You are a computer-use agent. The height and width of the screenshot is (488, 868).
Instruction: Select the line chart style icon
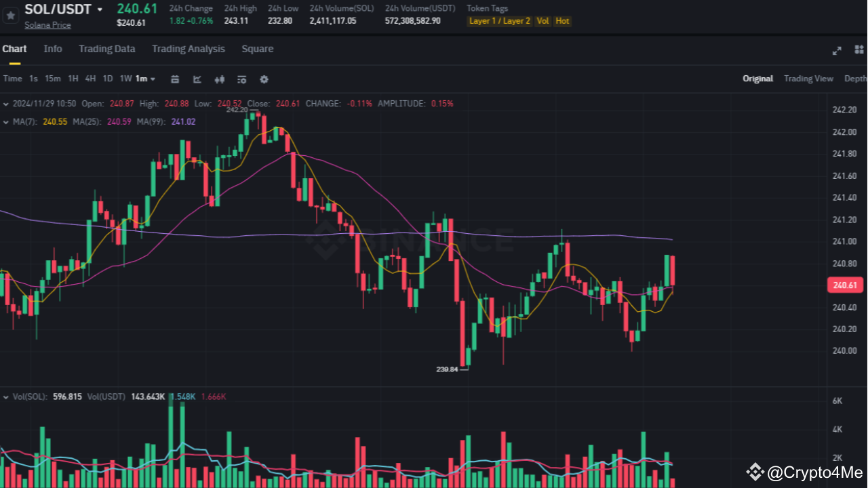click(197, 79)
